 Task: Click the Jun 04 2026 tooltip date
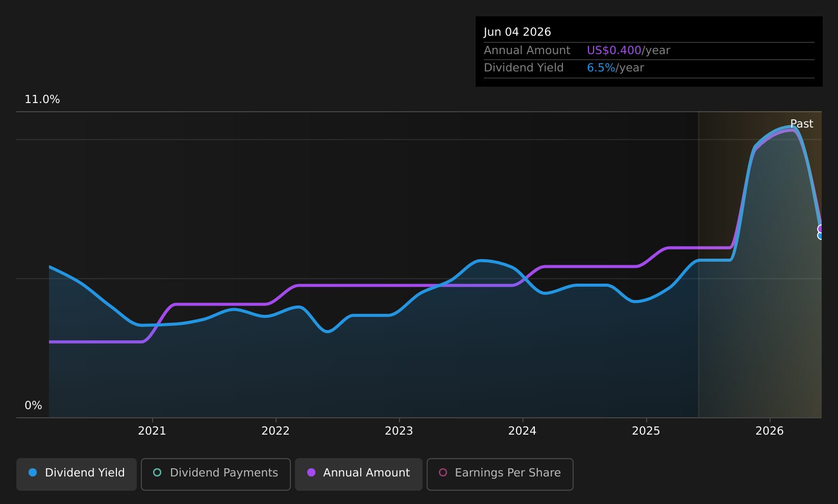(517, 32)
